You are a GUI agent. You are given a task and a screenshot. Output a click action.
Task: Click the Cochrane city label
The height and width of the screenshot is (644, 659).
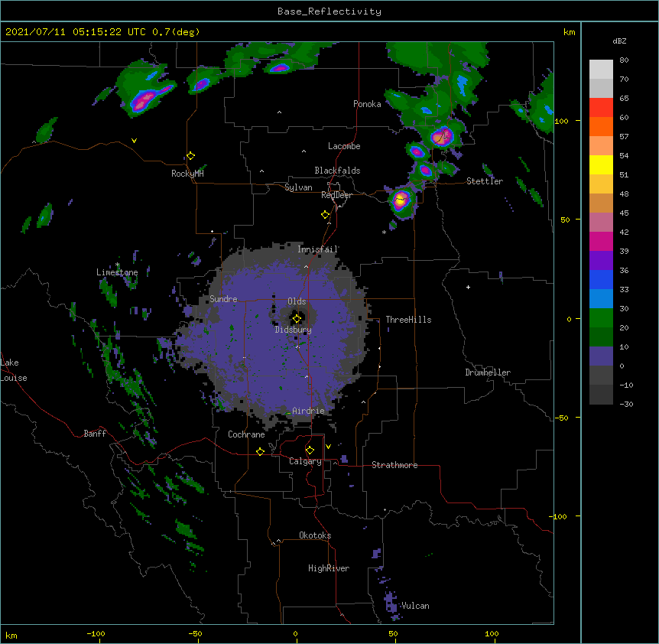point(246,434)
